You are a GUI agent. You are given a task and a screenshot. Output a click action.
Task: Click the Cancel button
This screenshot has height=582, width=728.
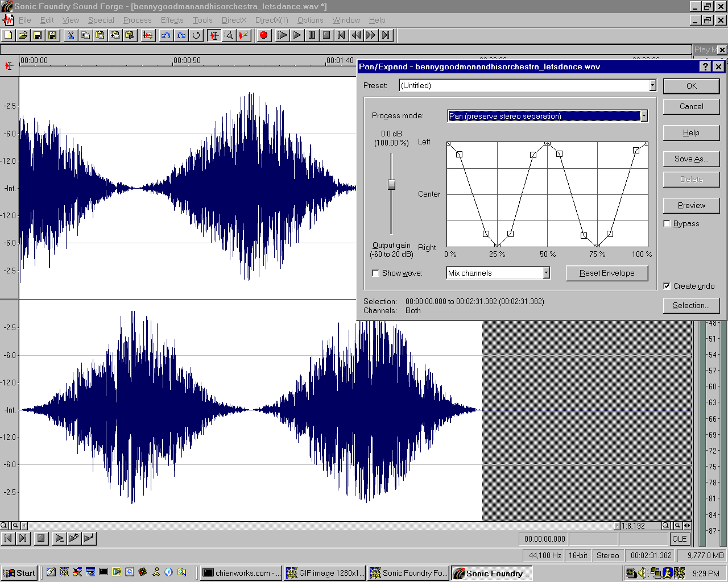692,106
